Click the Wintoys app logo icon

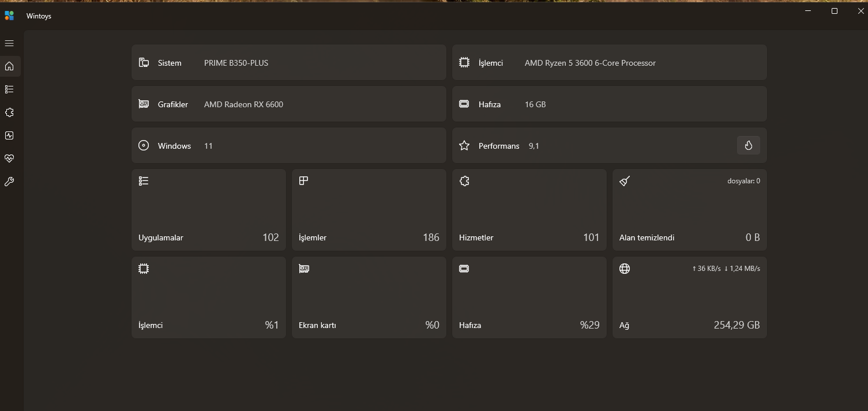pos(9,16)
